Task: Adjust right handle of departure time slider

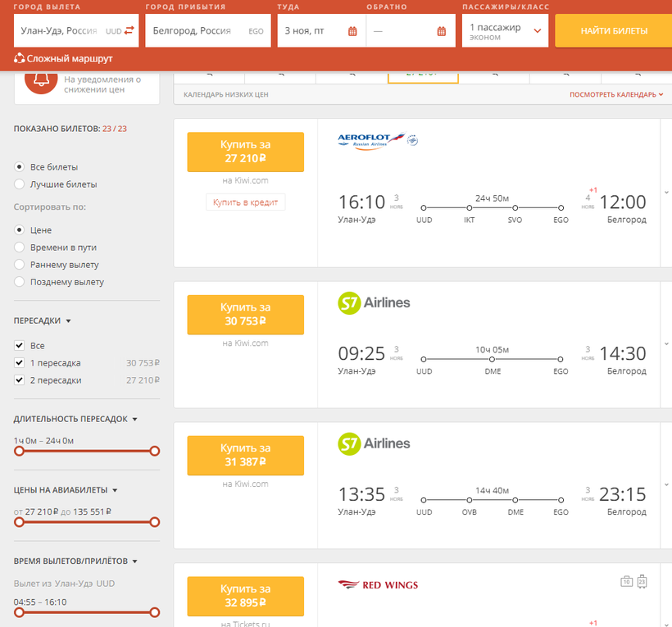Action: 155,612
